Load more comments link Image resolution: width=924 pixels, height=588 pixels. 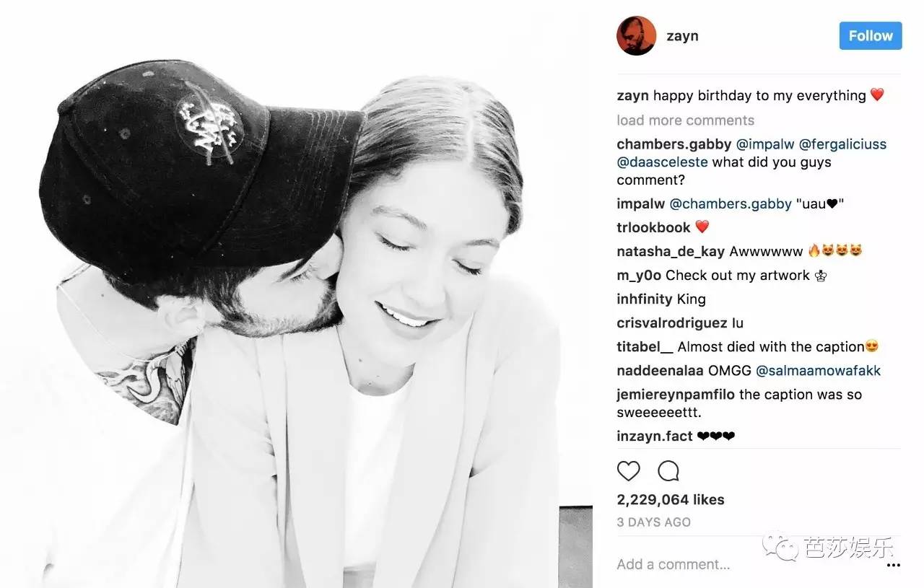(x=685, y=120)
